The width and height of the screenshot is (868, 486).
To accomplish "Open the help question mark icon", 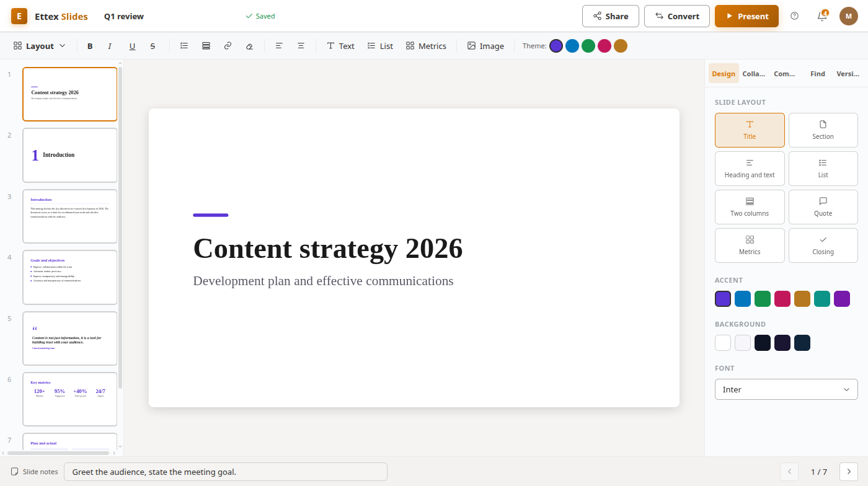I will point(795,16).
